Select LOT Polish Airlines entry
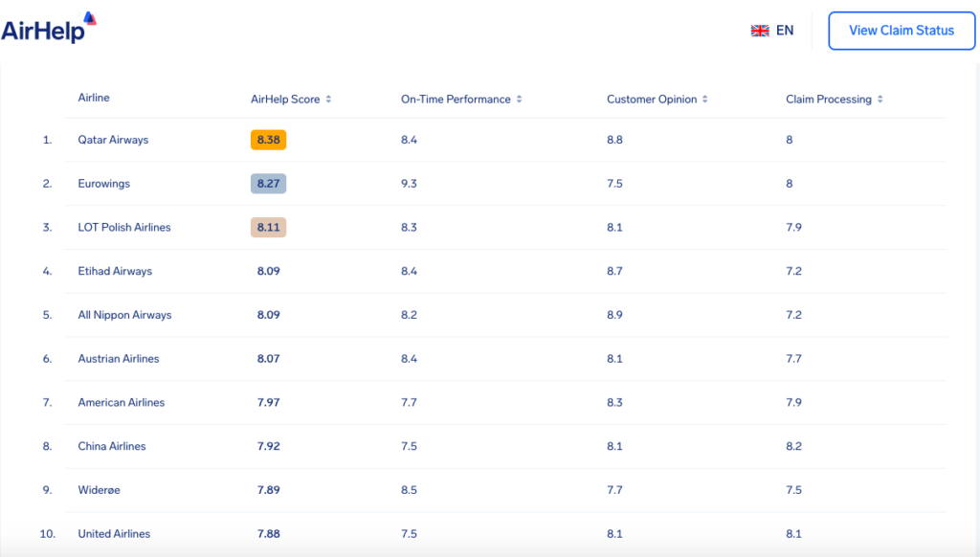Screen dimensions: 980x557 coord(124,227)
